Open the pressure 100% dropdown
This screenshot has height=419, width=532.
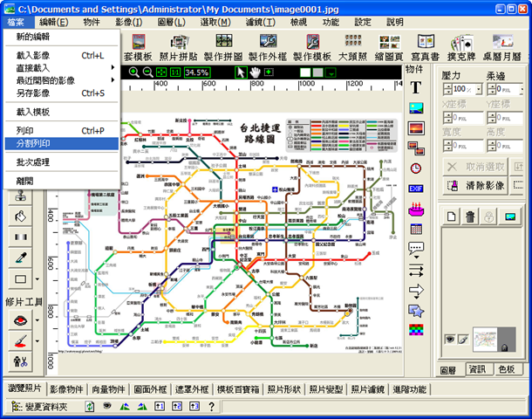tap(479, 89)
